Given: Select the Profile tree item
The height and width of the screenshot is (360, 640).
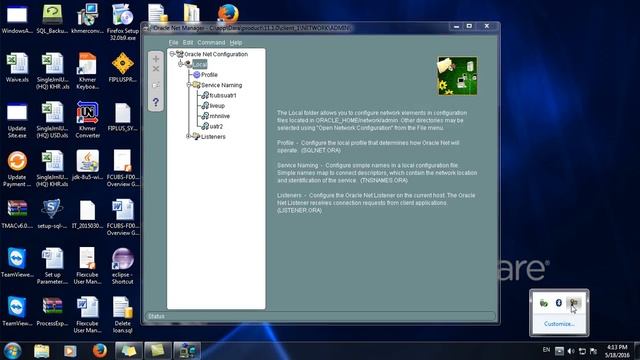Looking at the screenshot, I should pos(209,75).
